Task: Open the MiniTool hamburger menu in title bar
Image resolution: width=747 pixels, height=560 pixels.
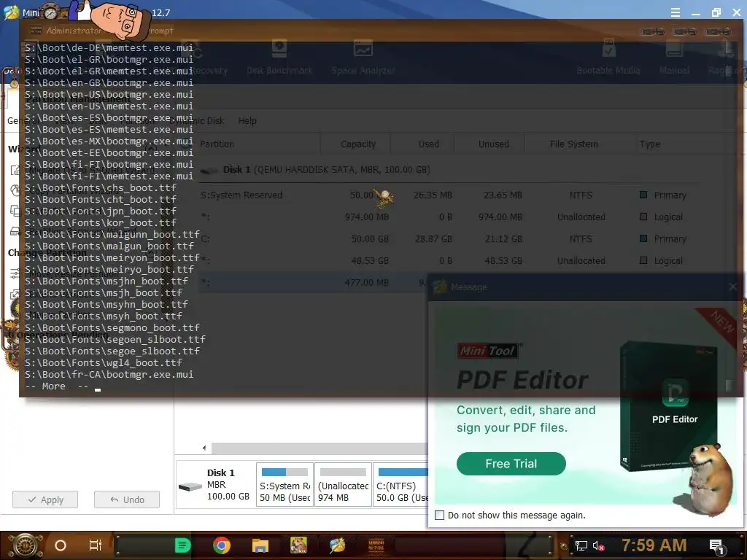Action: [x=675, y=13]
